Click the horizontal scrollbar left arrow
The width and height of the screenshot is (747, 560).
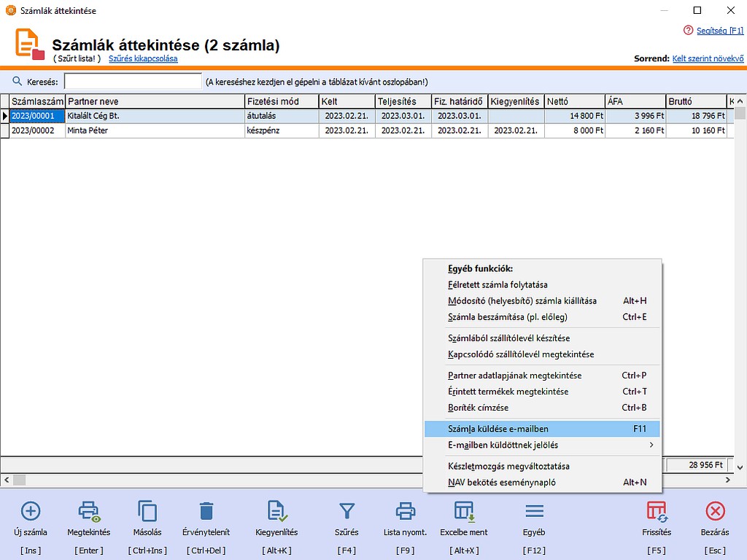[6, 480]
